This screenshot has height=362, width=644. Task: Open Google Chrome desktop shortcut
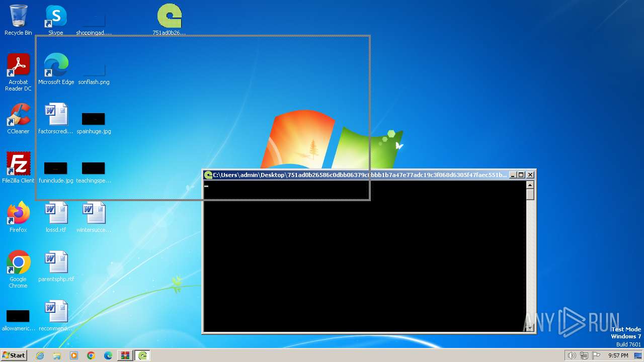(x=18, y=269)
